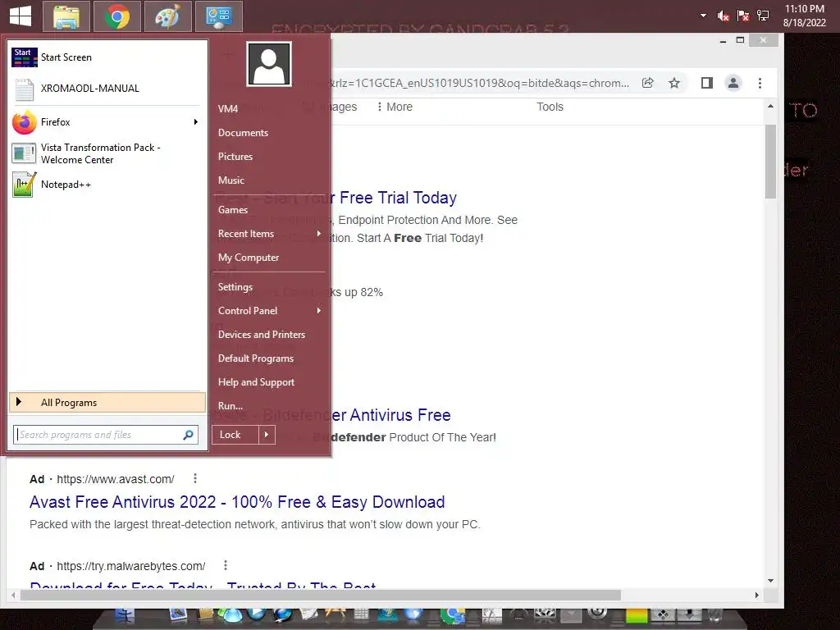Open Bitdefender Antivirus Free result
This screenshot has height=630, width=840.
(390, 415)
